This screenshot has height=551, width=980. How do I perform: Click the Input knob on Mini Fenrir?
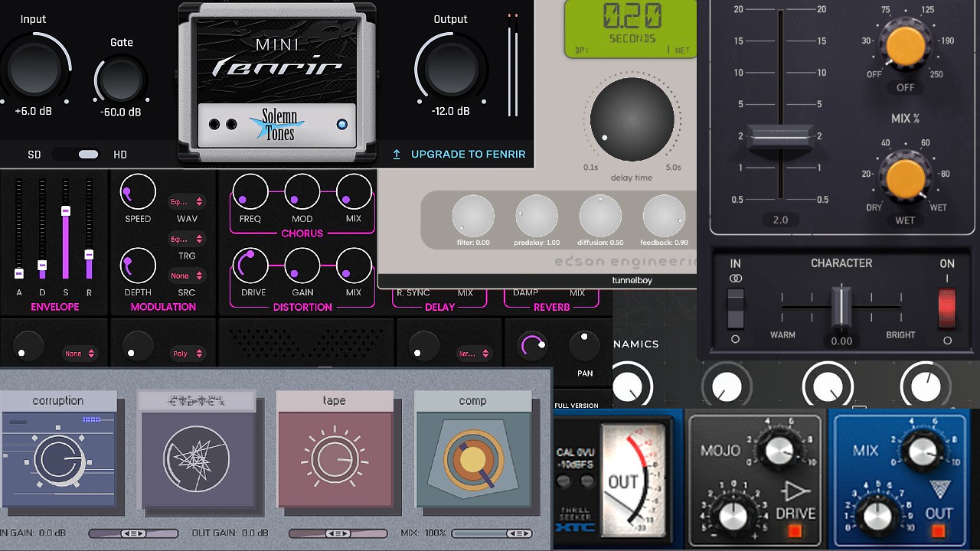pyautogui.click(x=34, y=69)
